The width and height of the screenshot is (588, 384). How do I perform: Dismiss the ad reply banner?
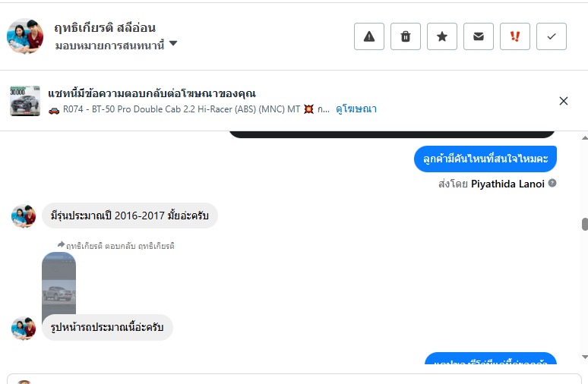tap(564, 101)
